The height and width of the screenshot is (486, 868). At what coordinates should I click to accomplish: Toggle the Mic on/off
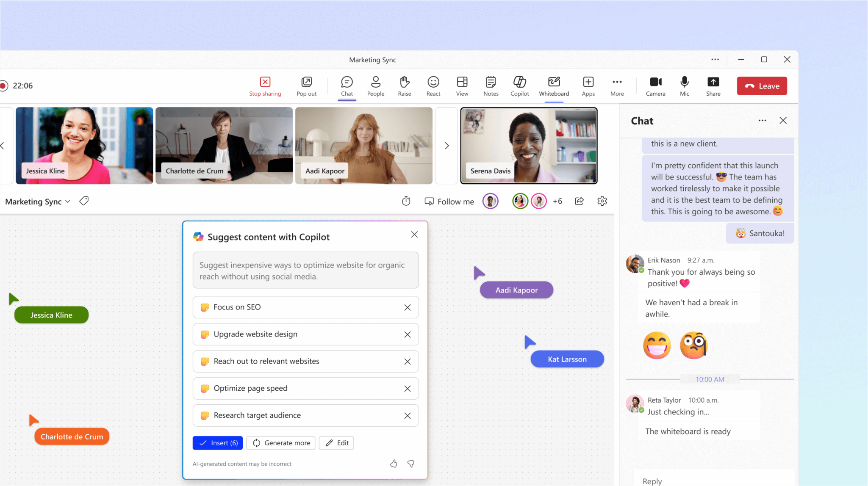pos(685,85)
